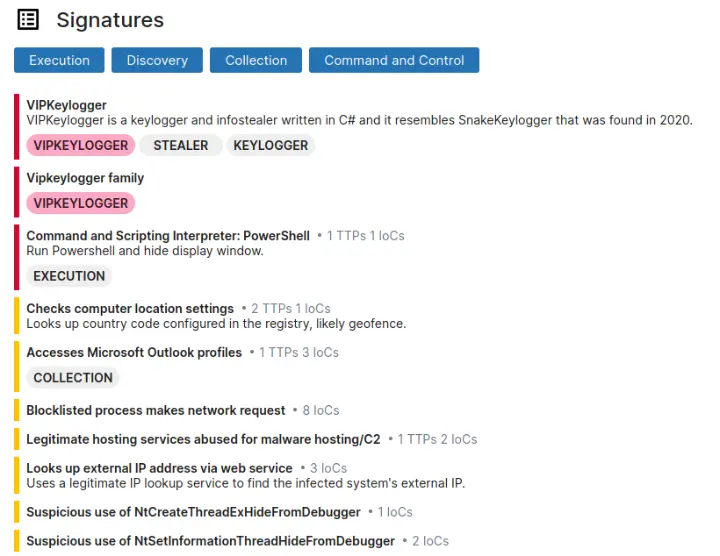This screenshot has height=556, width=720.
Task: Click the pink VIPKEYLOGGER tag under VIPKeylogger
Action: point(81,145)
